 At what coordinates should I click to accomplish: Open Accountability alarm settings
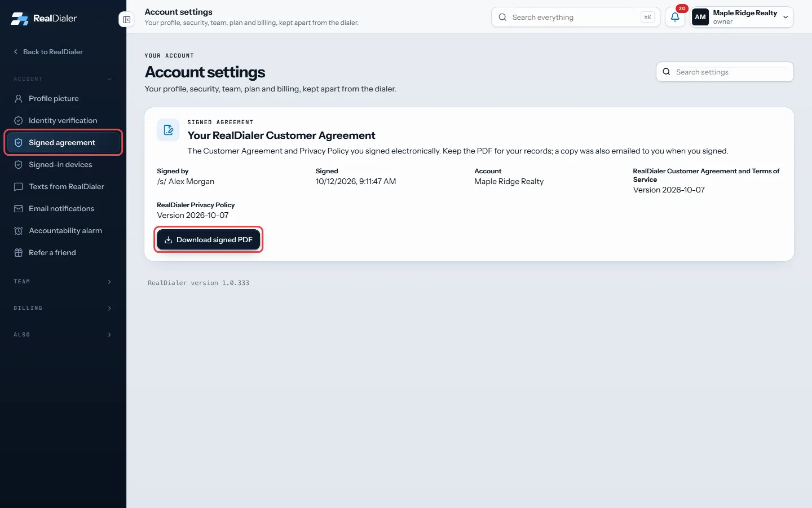point(63,231)
